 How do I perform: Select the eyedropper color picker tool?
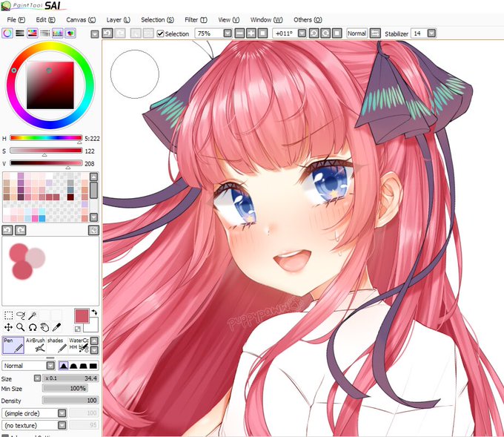coord(56,327)
